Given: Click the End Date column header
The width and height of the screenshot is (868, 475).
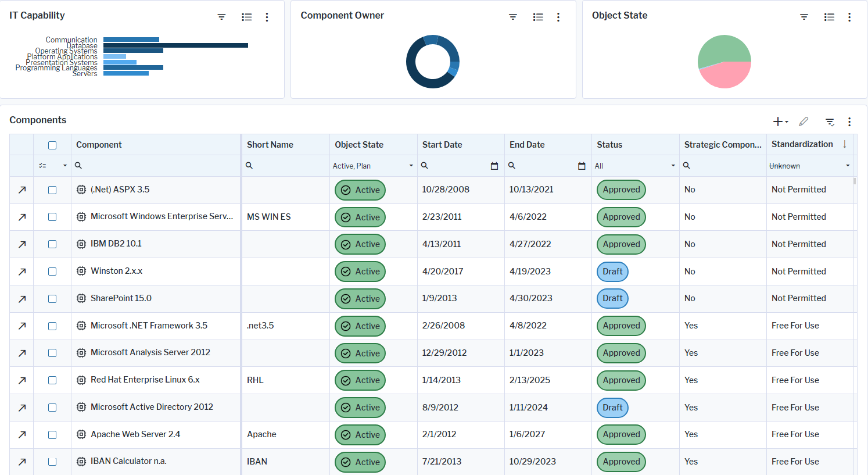Looking at the screenshot, I should point(527,145).
